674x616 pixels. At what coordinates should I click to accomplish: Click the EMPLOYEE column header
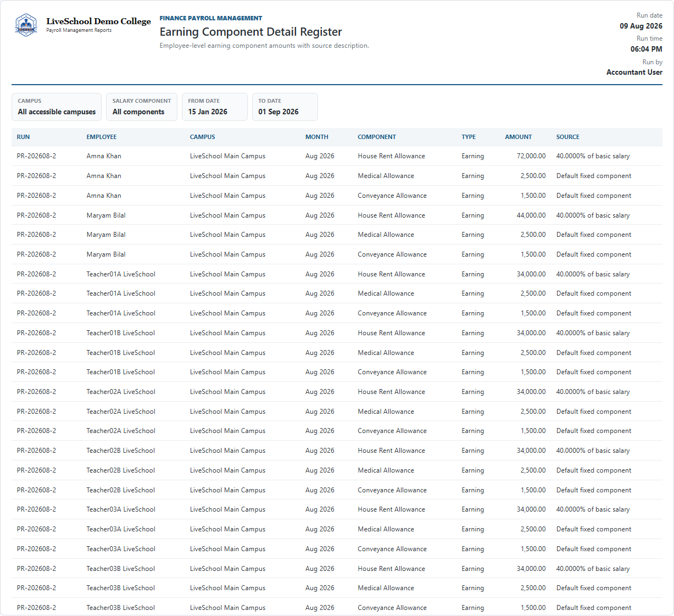pyautogui.click(x=102, y=137)
